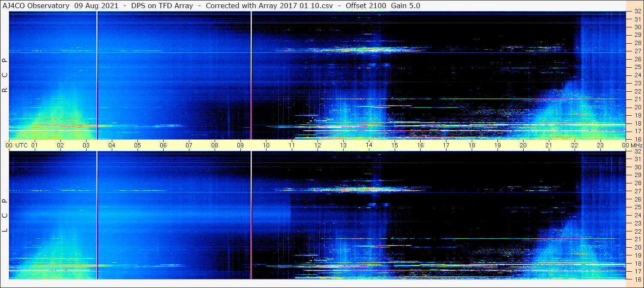Click the bright 27 MHz emission near 14 UTC in RCP
Viewport: 644px width, 288px height.
[x=360, y=49]
